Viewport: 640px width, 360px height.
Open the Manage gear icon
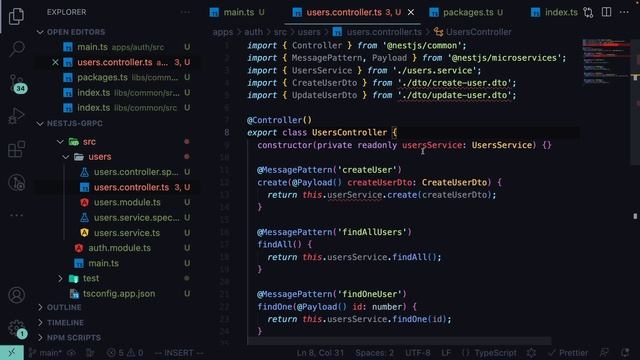[x=17, y=329]
